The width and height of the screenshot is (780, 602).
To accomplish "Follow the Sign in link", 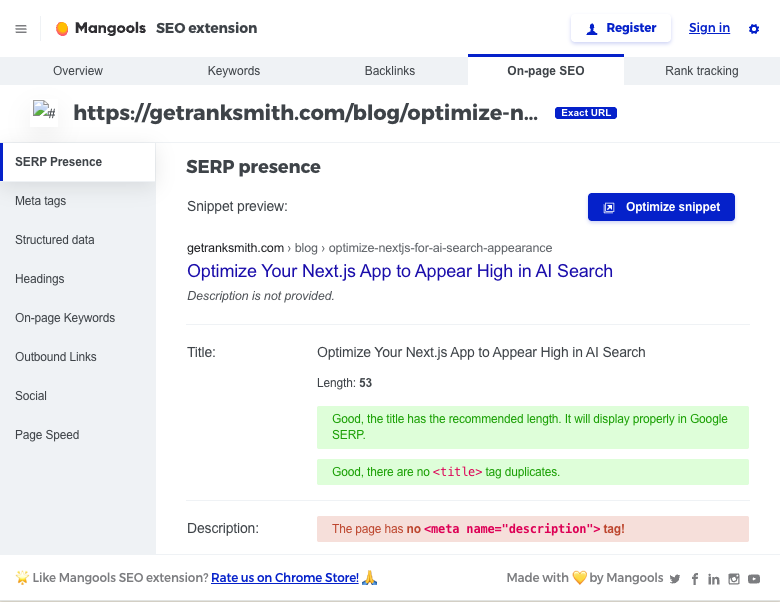I will tap(709, 28).
